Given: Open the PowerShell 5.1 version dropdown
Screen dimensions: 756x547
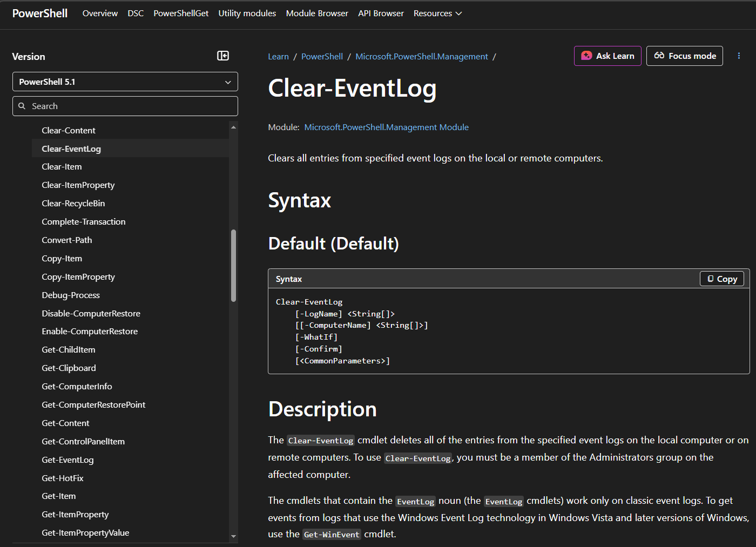Looking at the screenshot, I should coord(125,82).
